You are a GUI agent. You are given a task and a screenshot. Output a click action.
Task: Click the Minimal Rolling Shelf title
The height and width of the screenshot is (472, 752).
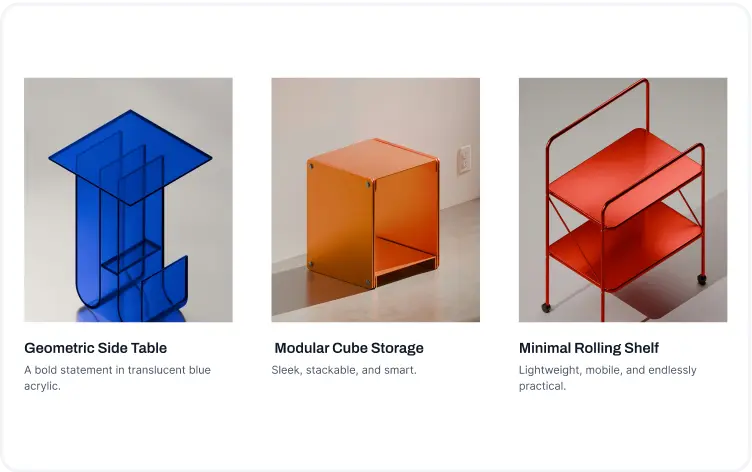pos(589,348)
